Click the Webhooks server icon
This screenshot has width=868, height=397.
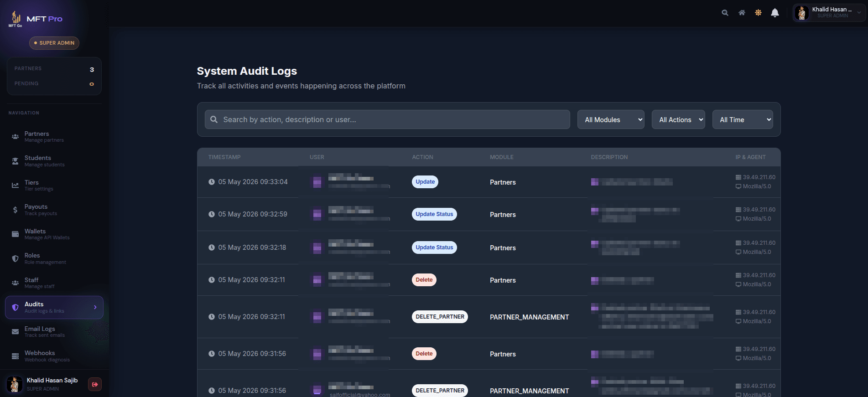(15, 356)
